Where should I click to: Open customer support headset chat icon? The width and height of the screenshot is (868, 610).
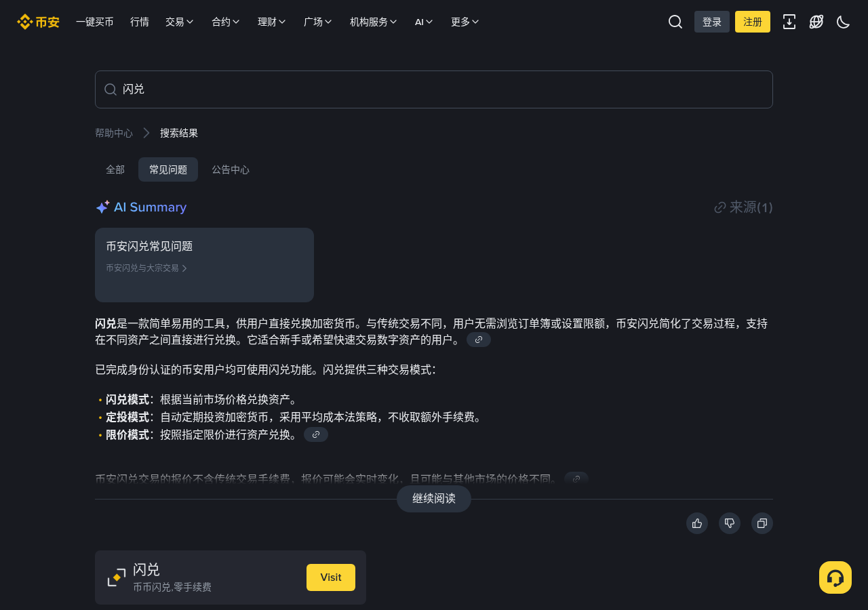[835, 577]
